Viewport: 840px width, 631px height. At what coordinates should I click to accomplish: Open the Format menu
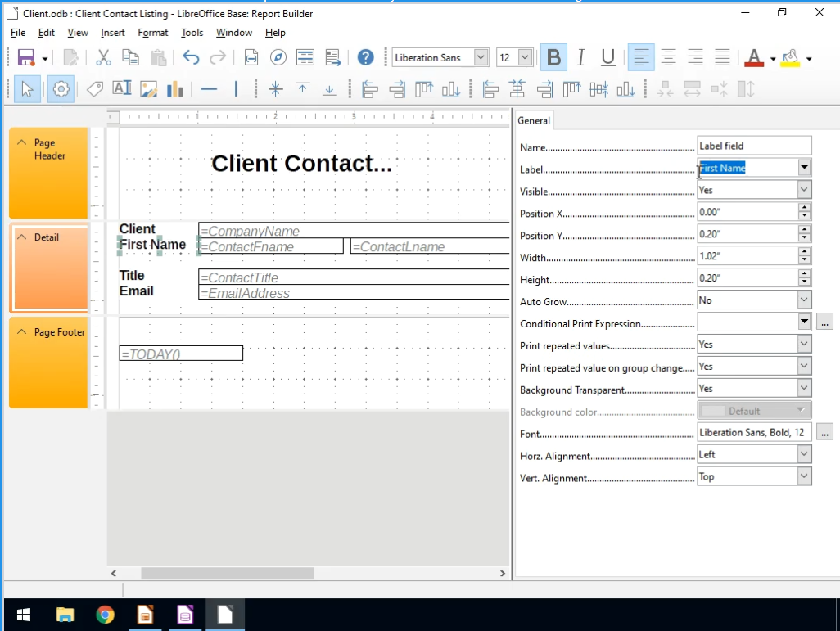point(152,33)
